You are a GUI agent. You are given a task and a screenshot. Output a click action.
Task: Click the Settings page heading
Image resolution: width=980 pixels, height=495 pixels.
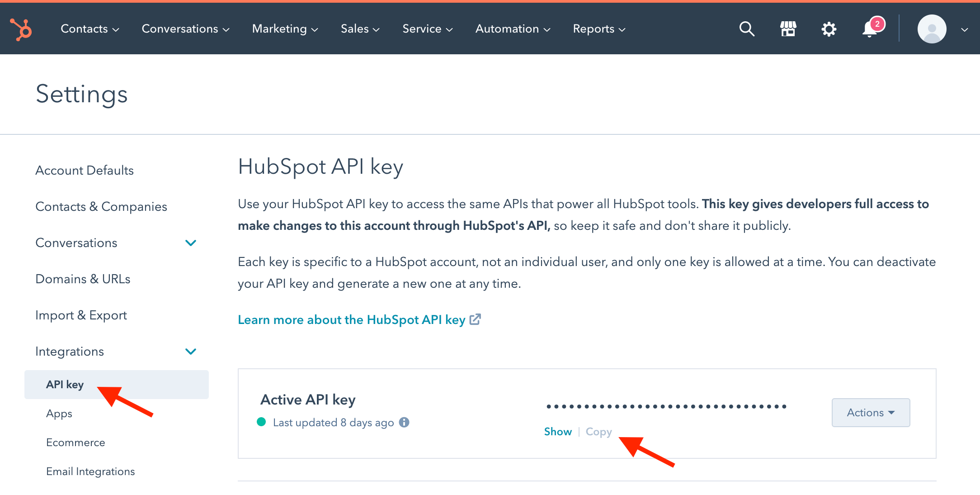tap(82, 94)
